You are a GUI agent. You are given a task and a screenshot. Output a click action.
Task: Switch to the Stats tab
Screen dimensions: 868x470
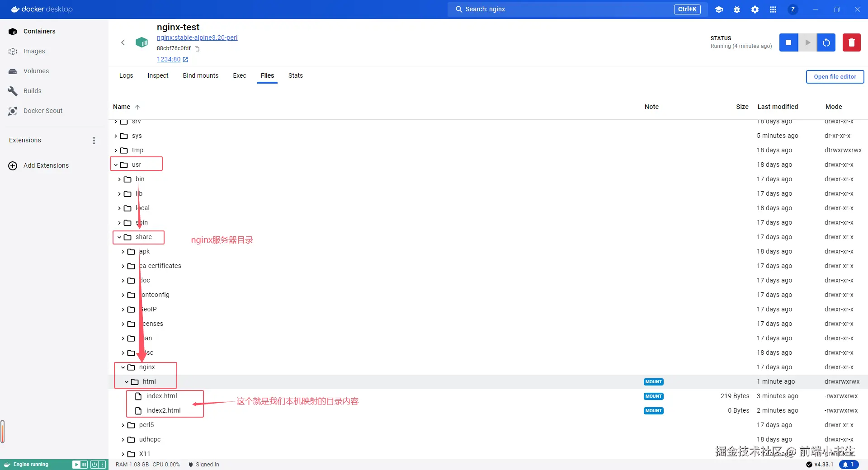click(296, 76)
